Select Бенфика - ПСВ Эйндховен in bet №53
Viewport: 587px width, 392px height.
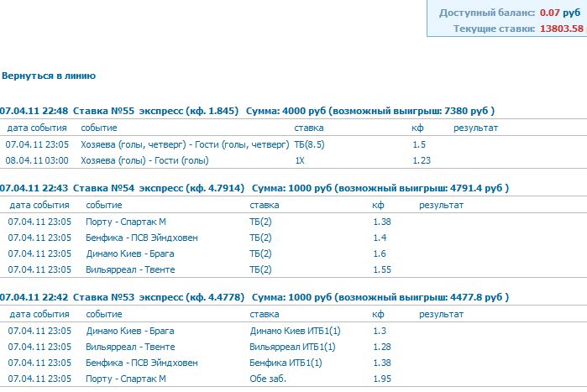(x=142, y=363)
